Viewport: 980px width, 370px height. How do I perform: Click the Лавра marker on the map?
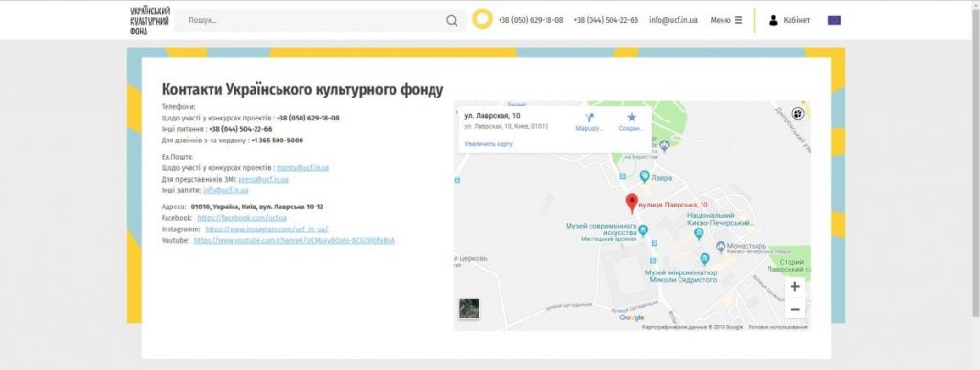click(644, 177)
